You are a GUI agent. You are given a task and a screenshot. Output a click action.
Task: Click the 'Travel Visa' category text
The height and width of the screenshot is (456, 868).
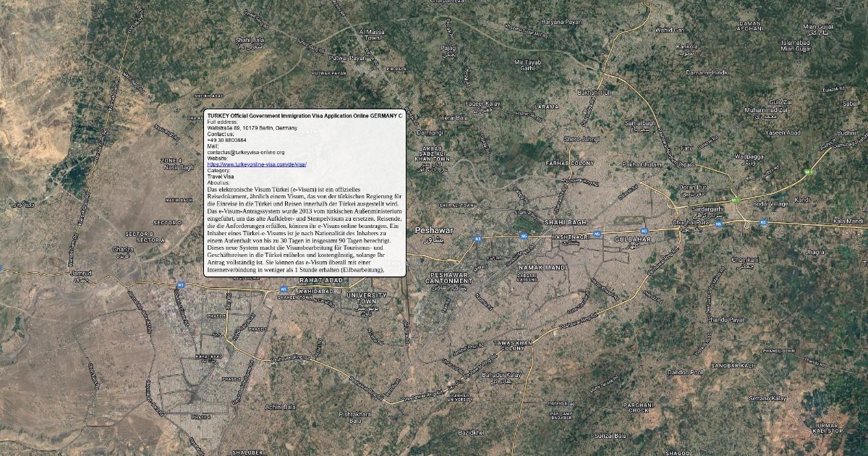click(x=221, y=177)
